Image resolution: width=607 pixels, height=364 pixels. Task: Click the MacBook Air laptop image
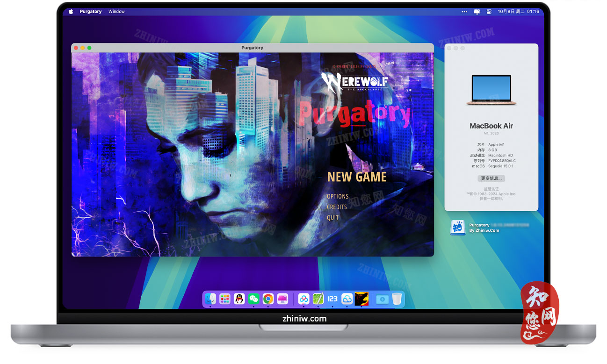pos(491,90)
